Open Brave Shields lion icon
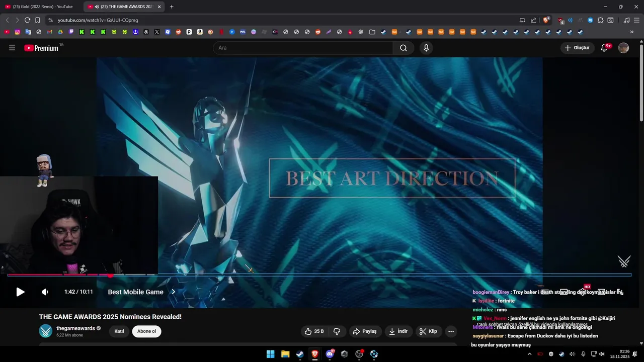 coord(546,20)
